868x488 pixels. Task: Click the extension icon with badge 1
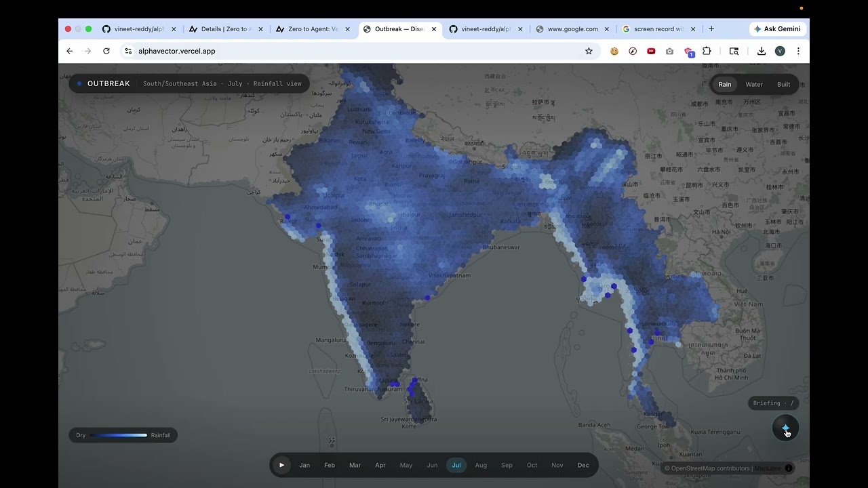tap(688, 52)
